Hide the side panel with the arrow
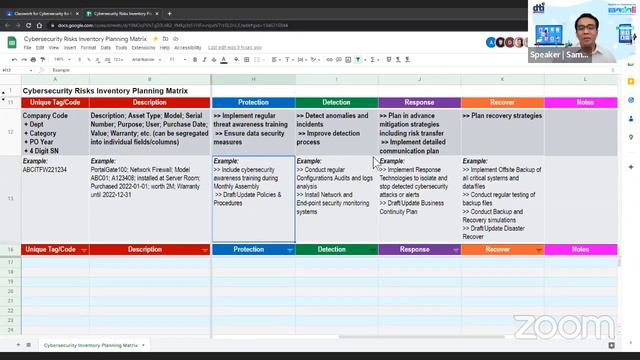Viewport: 640px width, 360px height. click(x=631, y=343)
